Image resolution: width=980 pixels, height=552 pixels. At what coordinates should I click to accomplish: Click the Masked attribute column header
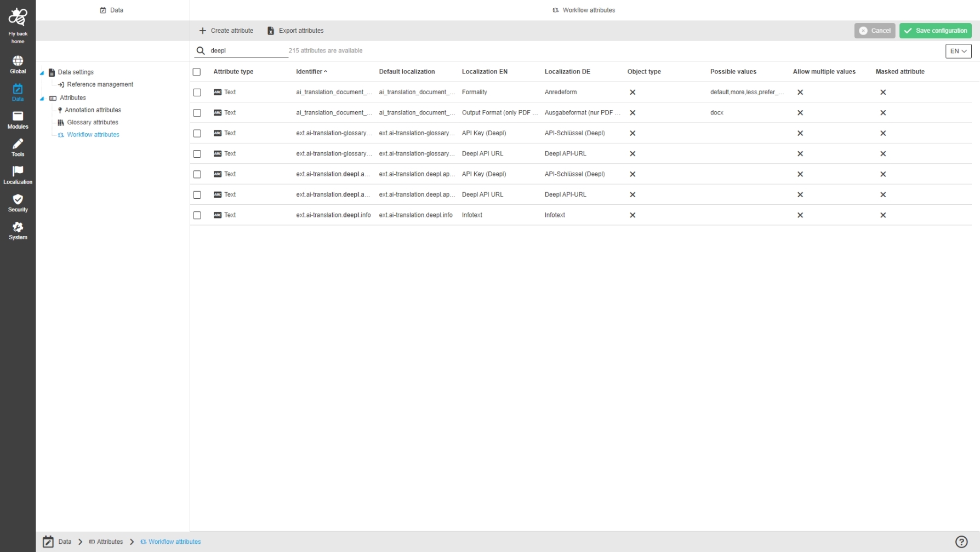pyautogui.click(x=900, y=72)
